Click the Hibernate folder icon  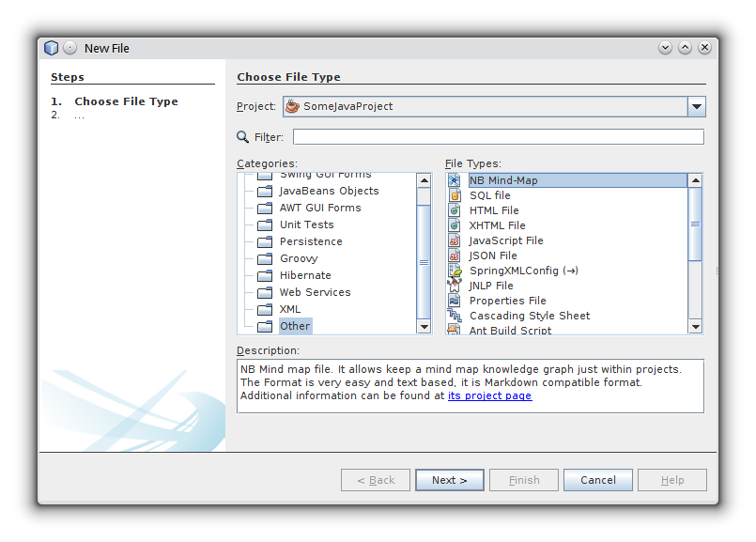tap(265, 276)
